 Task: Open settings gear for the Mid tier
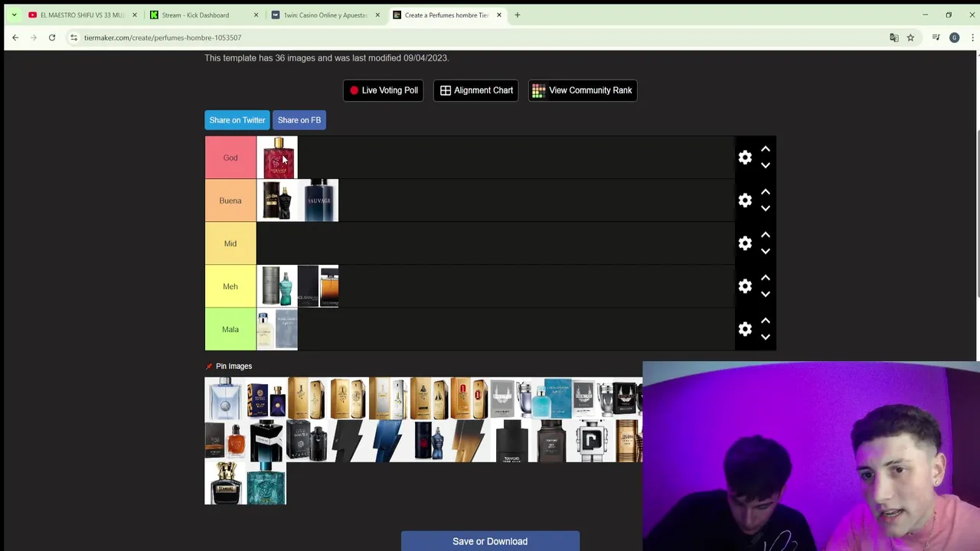click(745, 243)
